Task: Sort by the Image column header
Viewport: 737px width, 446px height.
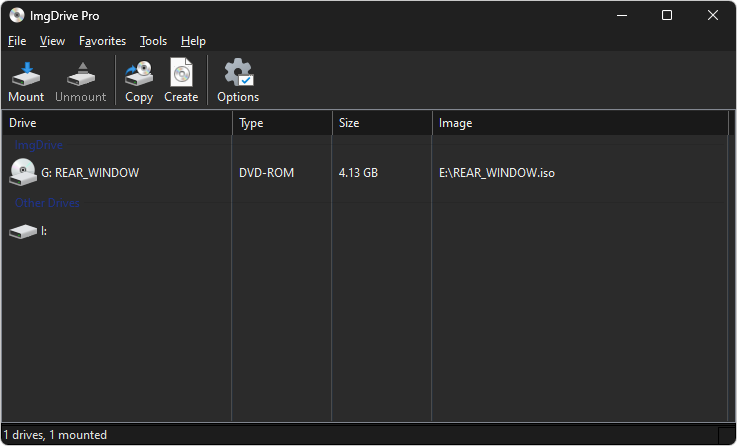Action: click(580, 123)
